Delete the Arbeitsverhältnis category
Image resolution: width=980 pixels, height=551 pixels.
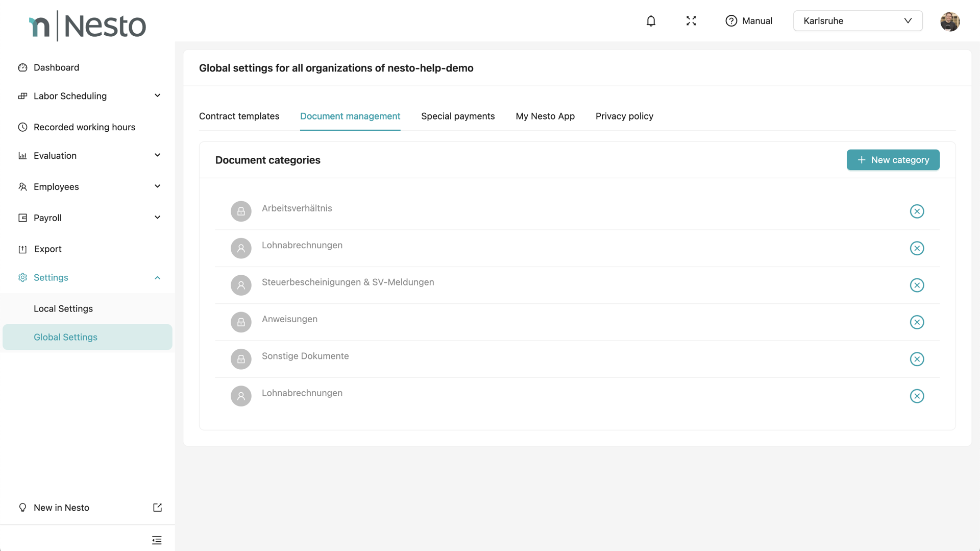click(x=917, y=211)
